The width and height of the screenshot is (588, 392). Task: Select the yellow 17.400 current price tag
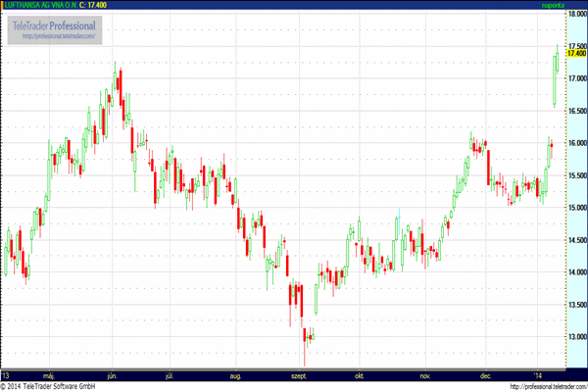coord(577,53)
